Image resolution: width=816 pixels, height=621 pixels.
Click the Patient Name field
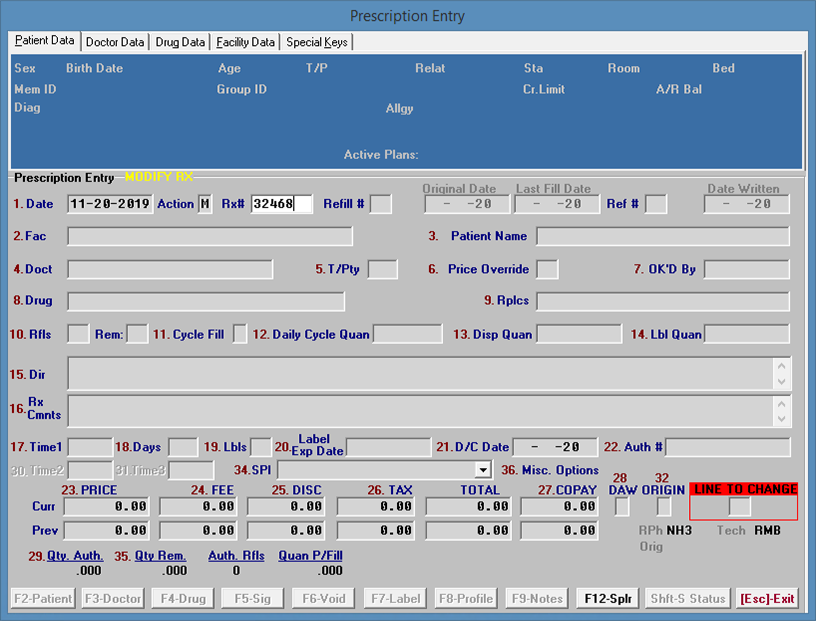tap(662, 236)
